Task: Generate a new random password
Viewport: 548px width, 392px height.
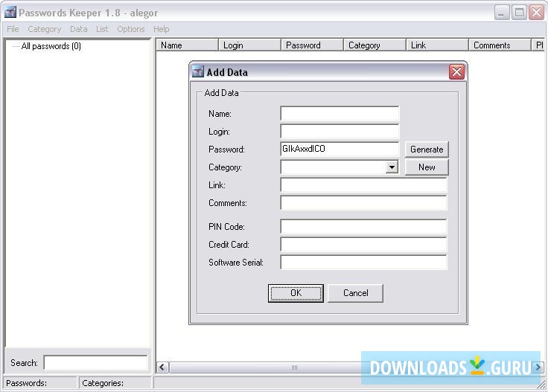Action: (x=427, y=150)
